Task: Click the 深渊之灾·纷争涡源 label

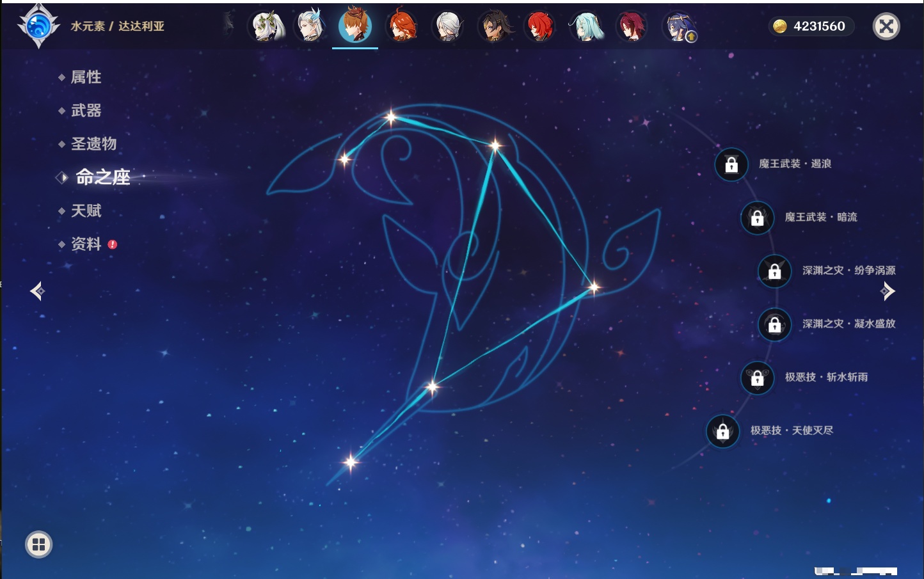Action: click(x=849, y=270)
